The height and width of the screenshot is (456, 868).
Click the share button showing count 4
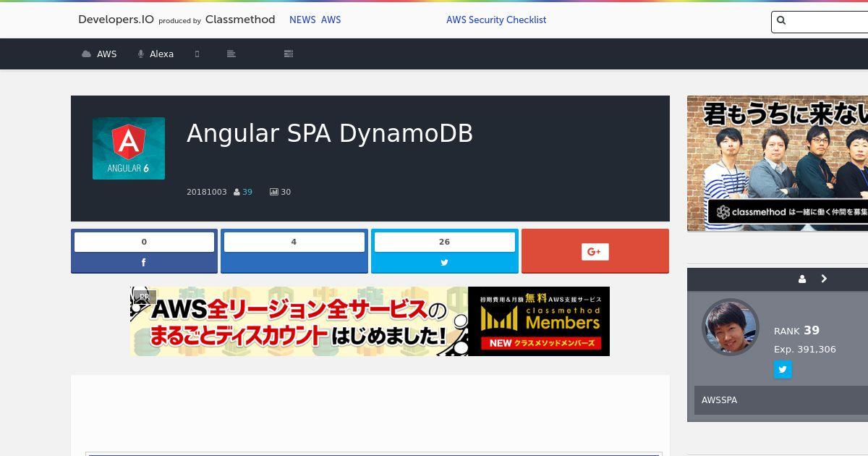[294, 251]
